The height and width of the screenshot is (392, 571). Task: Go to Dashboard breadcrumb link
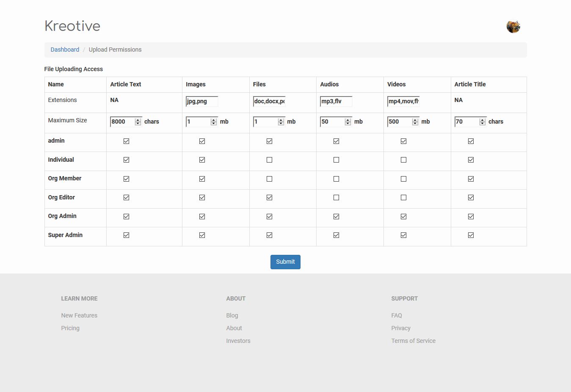click(x=65, y=50)
